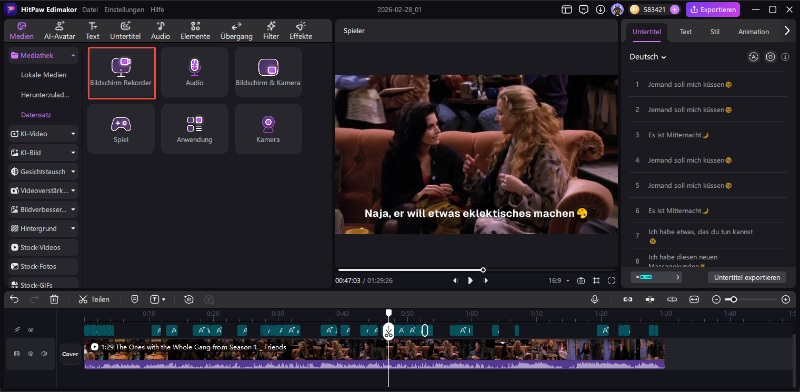The height and width of the screenshot is (392, 800).
Task: Open the Bildschirm Rekorder tile
Action: [x=121, y=72]
